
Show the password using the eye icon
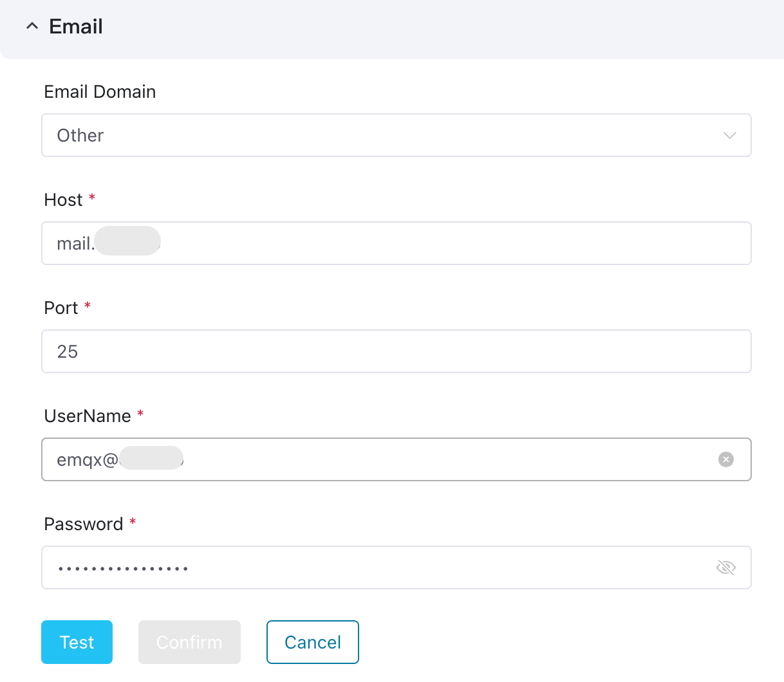point(725,567)
